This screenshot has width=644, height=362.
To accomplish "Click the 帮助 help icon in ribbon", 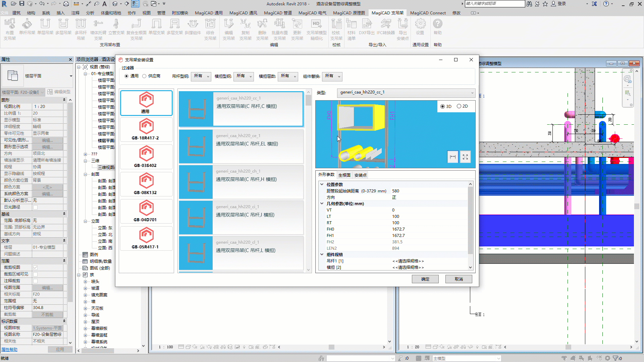I will click(438, 27).
